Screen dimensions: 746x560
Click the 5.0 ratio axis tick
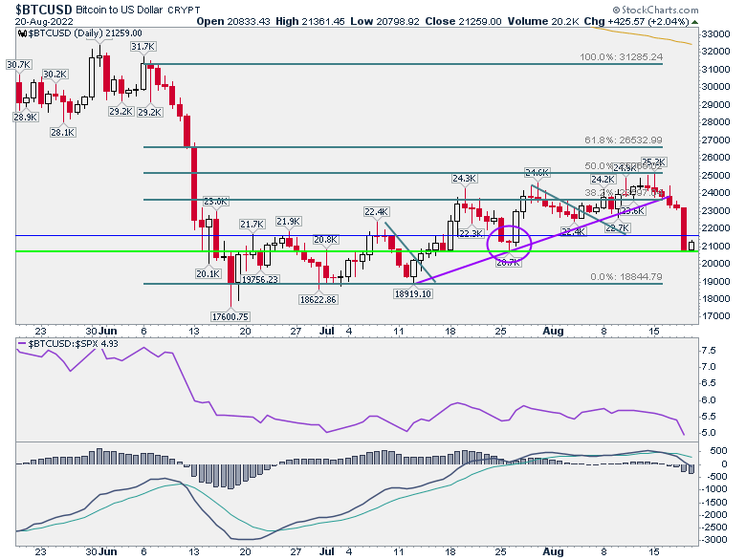coord(709,433)
